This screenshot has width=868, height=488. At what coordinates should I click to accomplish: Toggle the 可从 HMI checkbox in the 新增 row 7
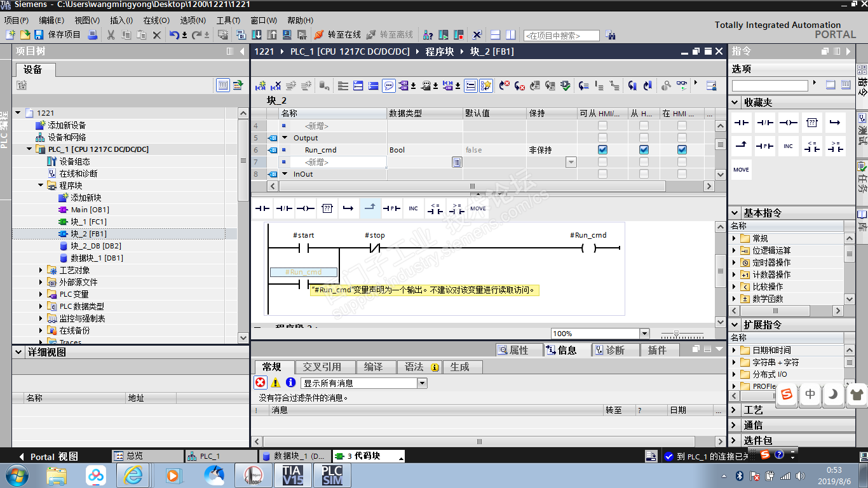click(602, 162)
